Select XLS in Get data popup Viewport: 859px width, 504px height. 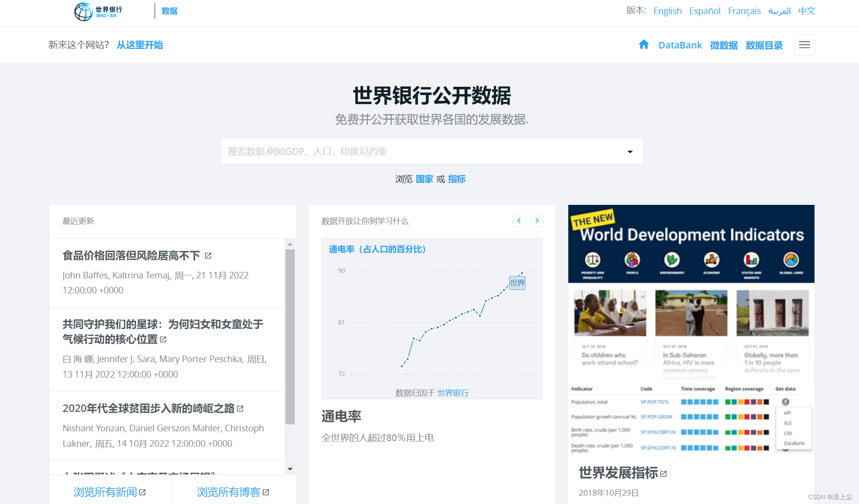(x=788, y=423)
